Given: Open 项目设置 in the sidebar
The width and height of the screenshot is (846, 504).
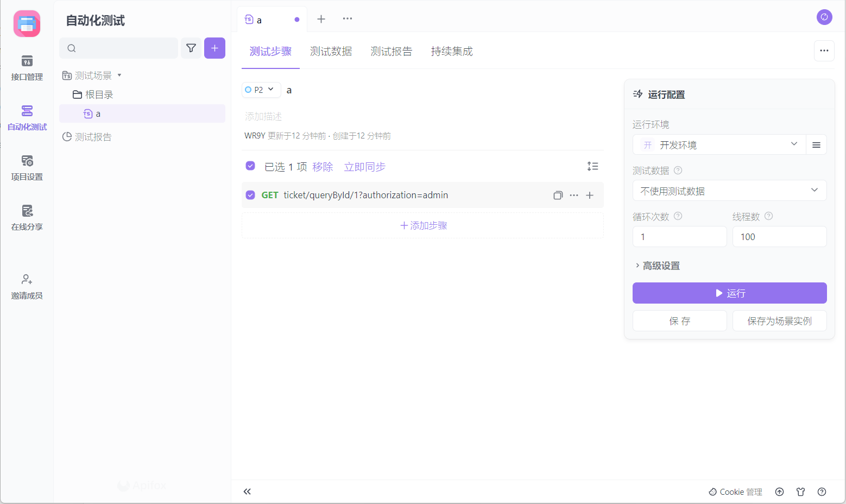Looking at the screenshot, I should click(27, 168).
